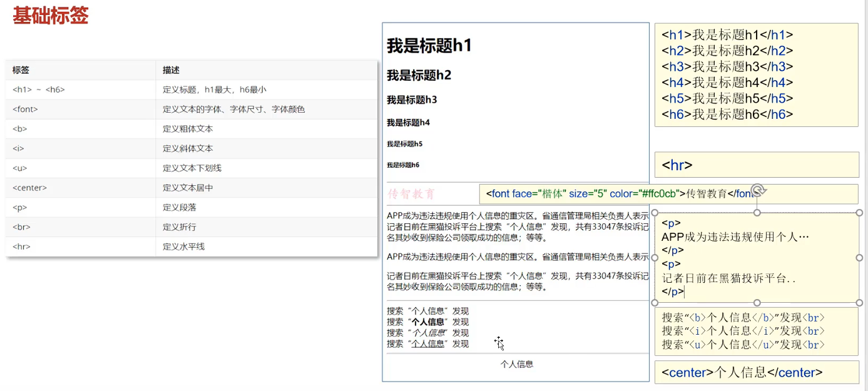
Task: Select the <u> tag table cell
Action: pyautogui.click(x=81, y=168)
